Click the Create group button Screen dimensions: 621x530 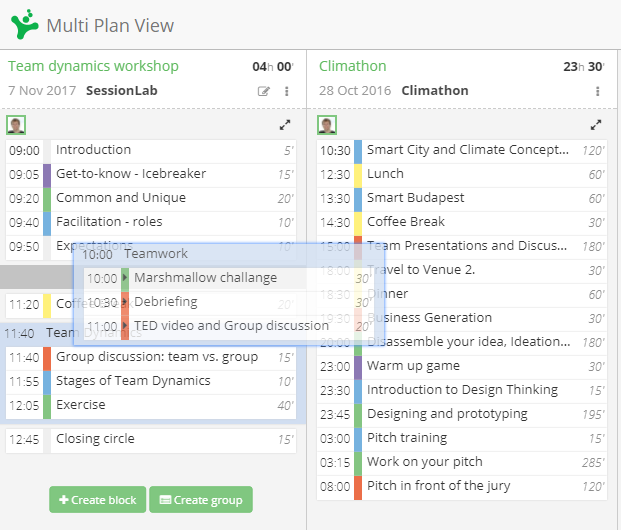click(x=201, y=499)
